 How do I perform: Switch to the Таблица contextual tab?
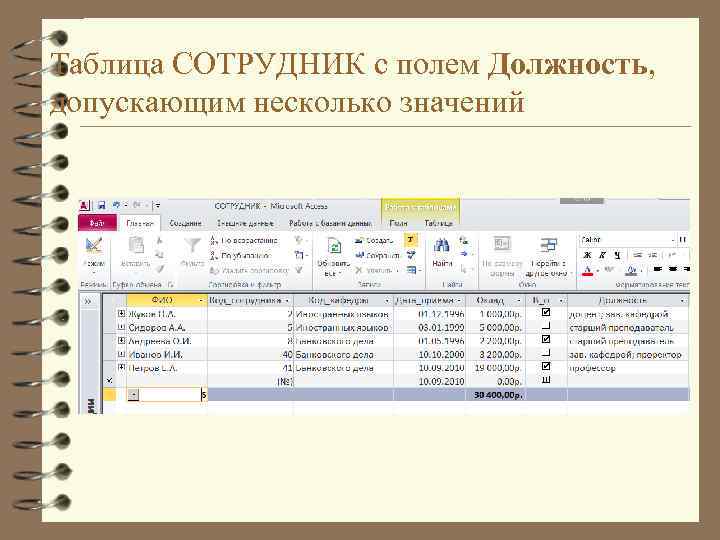point(439,223)
